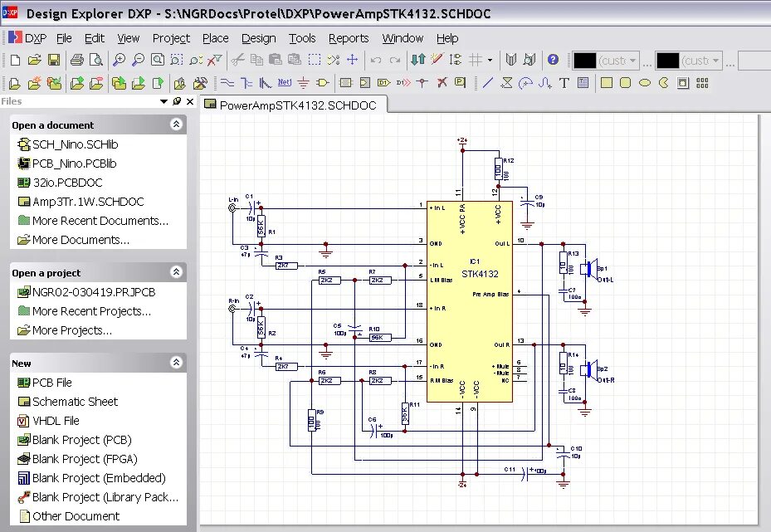Click the Zoom In magnifier icon
Viewport: 771px width, 532px height.
click(x=119, y=60)
